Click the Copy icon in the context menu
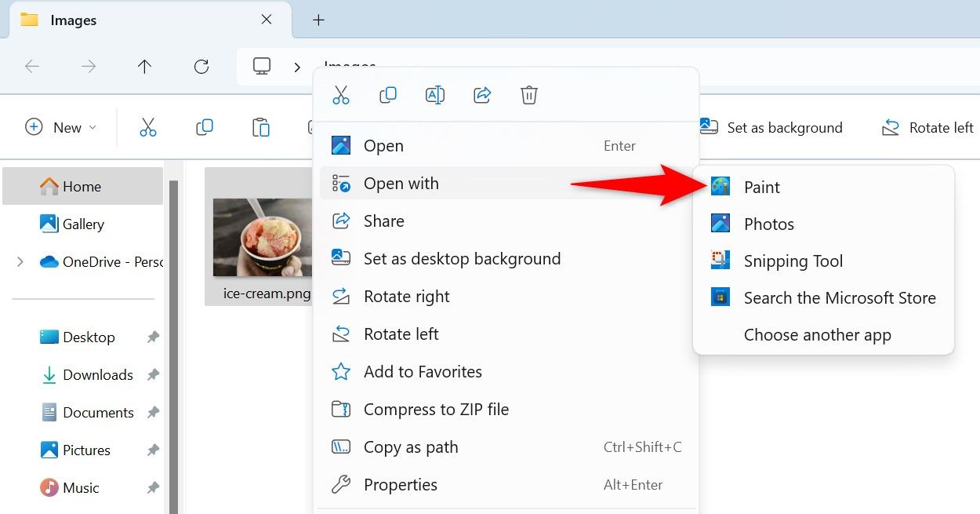Viewport: 980px width, 514px height. [x=387, y=96]
